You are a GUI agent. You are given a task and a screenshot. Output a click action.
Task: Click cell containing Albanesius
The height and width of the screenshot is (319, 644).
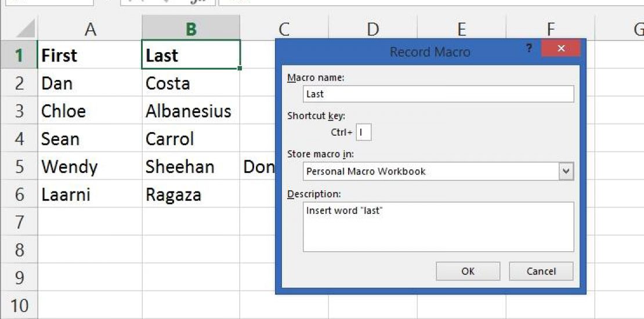tap(189, 111)
